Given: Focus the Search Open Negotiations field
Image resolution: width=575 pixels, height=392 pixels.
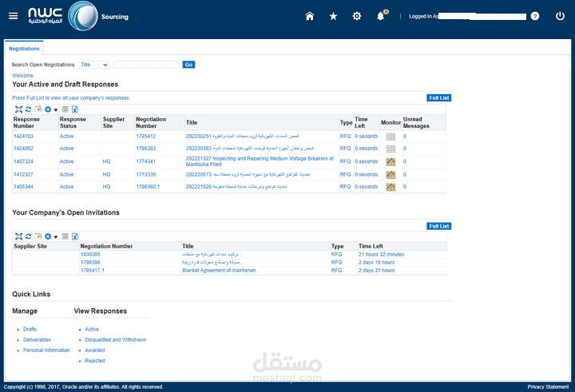Looking at the screenshot, I should [145, 65].
